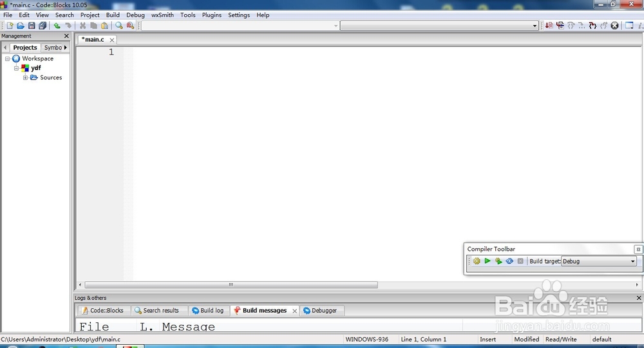
Task: Save the file with the floppy icon
Action: [x=32, y=26]
